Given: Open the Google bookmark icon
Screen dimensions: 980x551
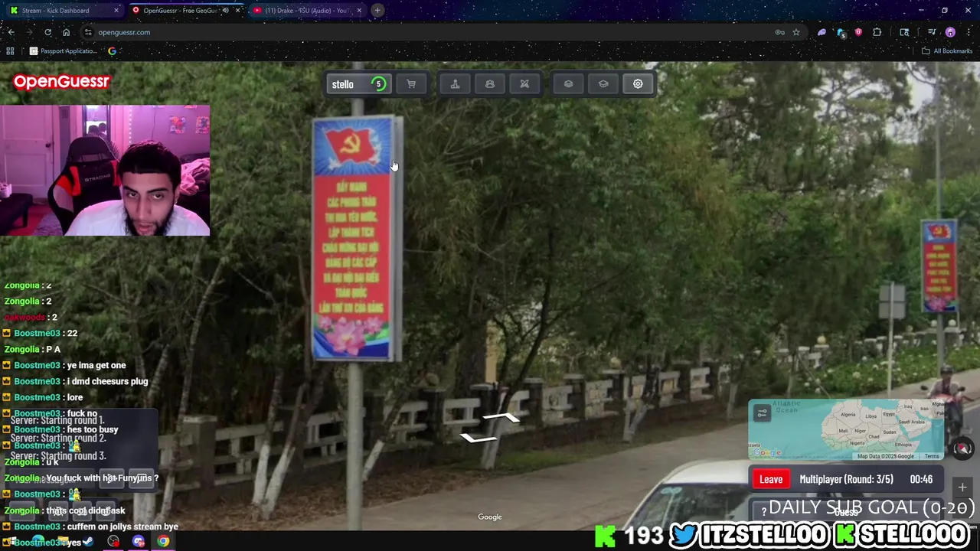Looking at the screenshot, I should (113, 51).
